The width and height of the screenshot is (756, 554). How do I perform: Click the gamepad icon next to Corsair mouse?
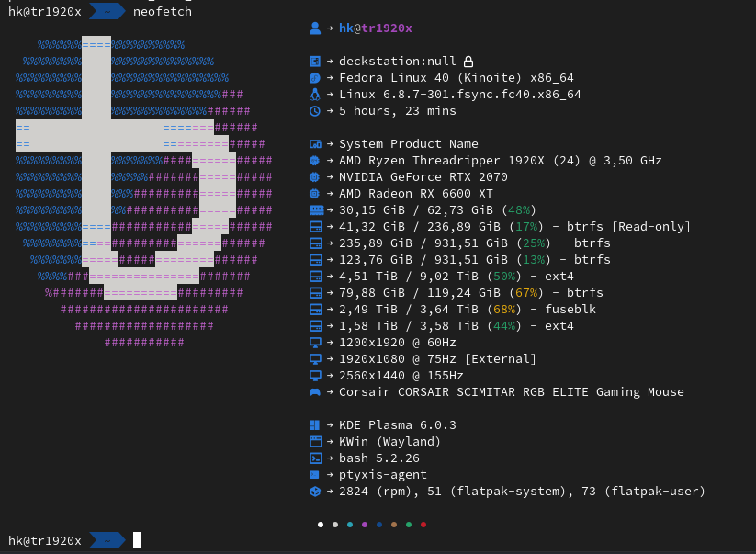coord(315,392)
